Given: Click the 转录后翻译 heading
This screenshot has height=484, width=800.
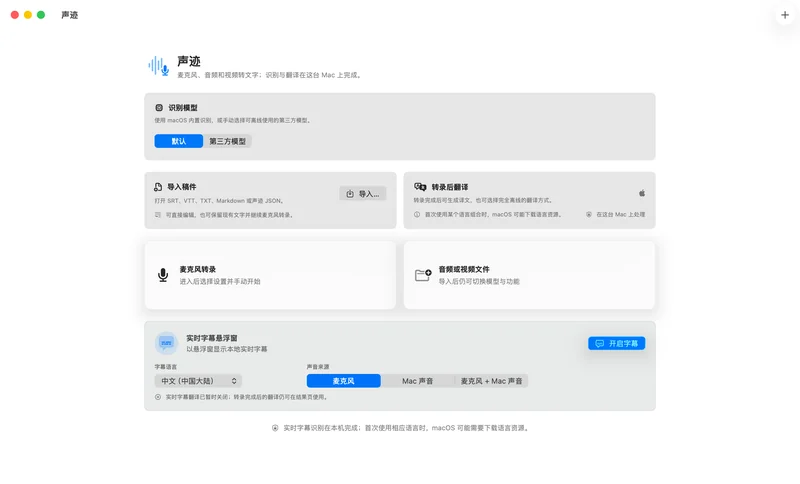Looking at the screenshot, I should [449, 187].
